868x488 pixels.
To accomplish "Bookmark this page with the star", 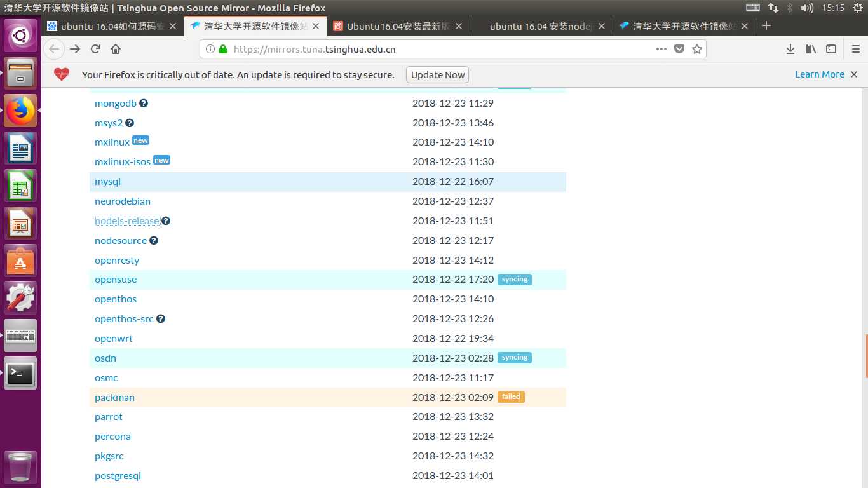I will [x=697, y=49].
